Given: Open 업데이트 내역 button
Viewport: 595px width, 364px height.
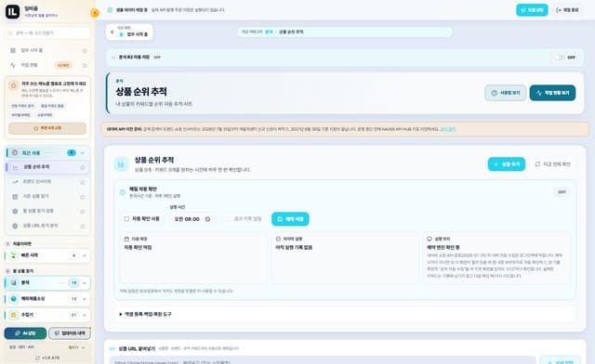Looking at the screenshot, I should [70, 333].
